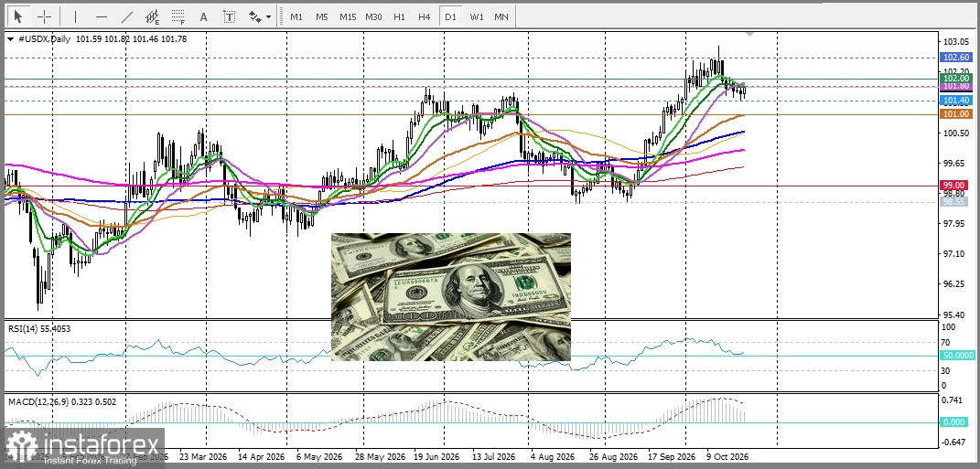
Task: Click the green 102.00 price label
Action: coord(955,78)
